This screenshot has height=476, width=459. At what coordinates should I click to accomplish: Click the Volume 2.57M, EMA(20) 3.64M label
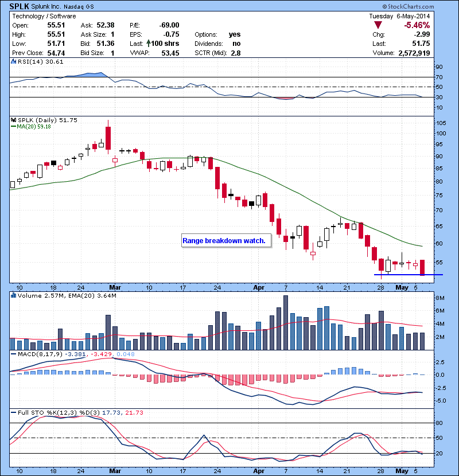tap(67, 295)
